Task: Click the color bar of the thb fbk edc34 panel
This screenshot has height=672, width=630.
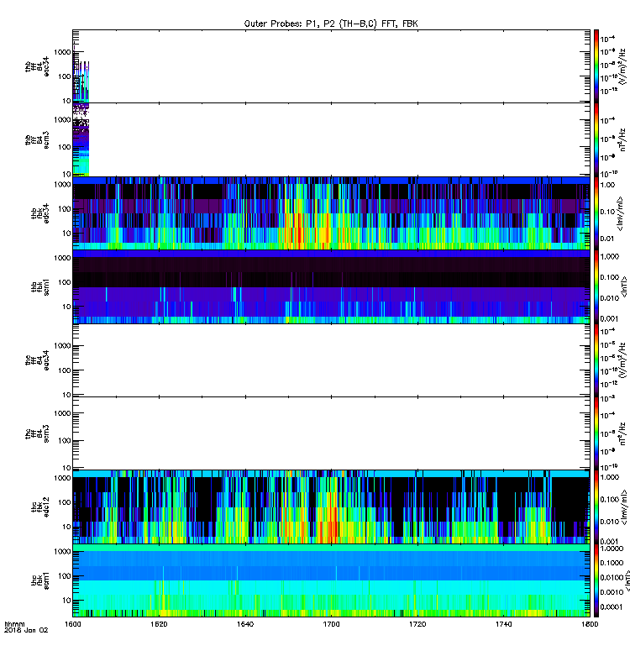Action: 596,213
